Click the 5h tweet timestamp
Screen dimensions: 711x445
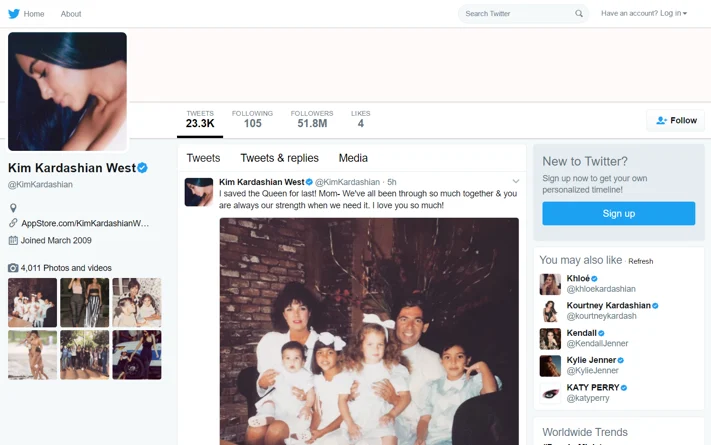pos(392,182)
